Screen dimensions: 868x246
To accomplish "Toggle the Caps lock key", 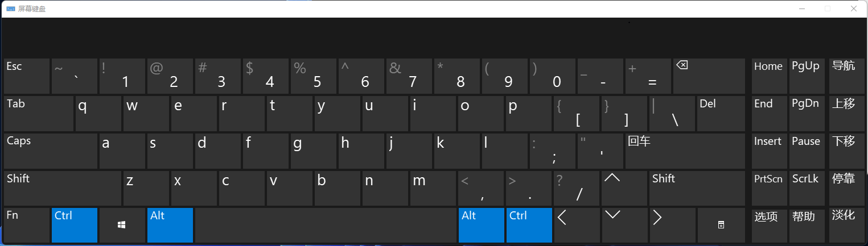I will click(50, 151).
